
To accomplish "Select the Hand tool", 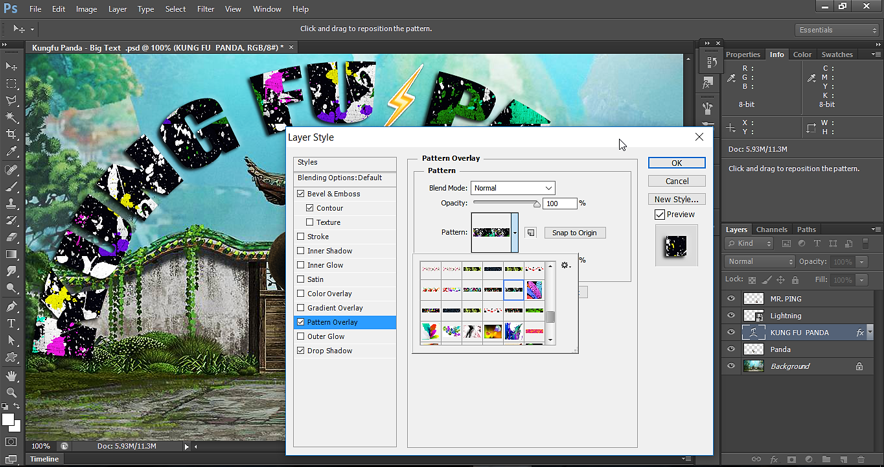I will click(x=11, y=376).
